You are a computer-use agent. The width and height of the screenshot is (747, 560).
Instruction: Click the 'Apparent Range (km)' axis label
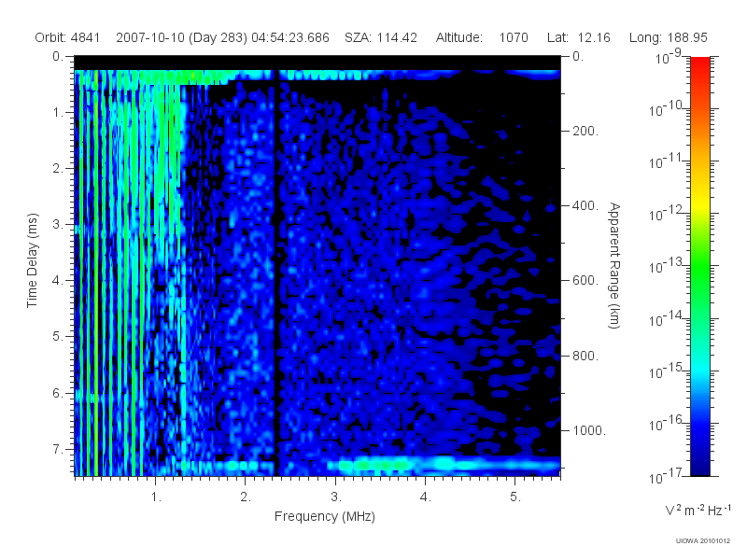[614, 266]
